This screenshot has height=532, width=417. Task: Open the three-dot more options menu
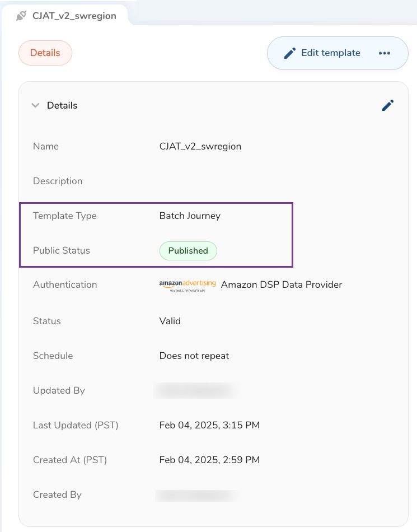point(384,53)
